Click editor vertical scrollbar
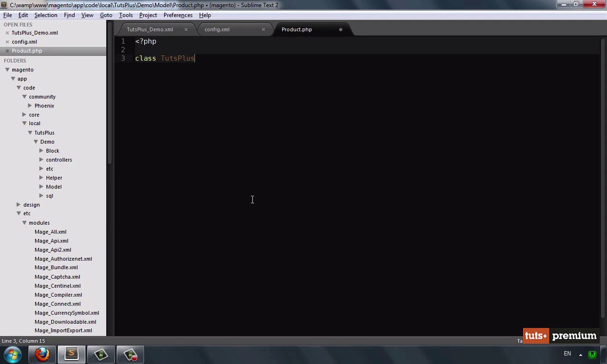Image resolution: width=607 pixels, height=364 pixels. [603, 178]
